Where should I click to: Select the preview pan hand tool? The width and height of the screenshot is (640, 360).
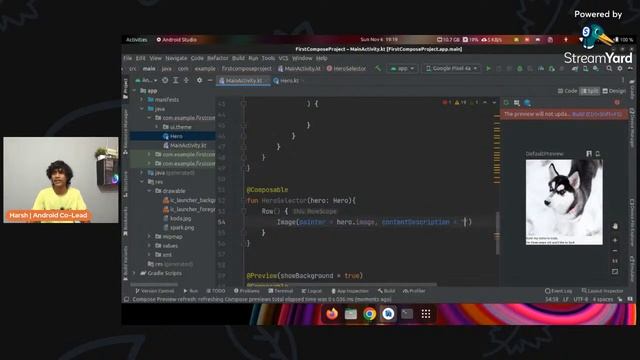click(615, 226)
